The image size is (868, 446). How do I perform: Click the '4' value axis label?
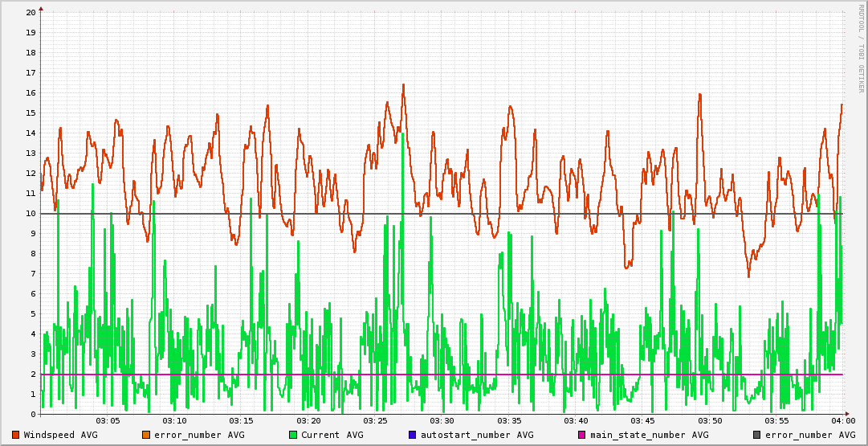click(x=33, y=334)
